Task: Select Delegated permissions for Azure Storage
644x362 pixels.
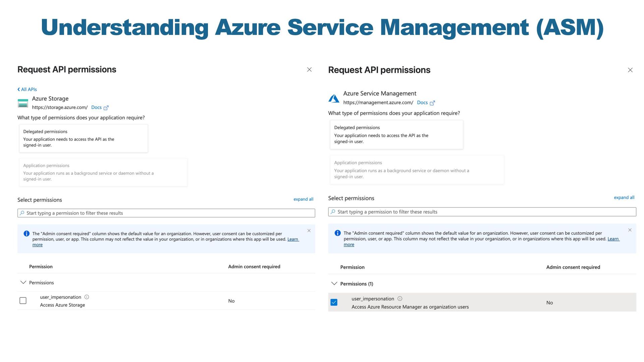Action: coord(84,138)
